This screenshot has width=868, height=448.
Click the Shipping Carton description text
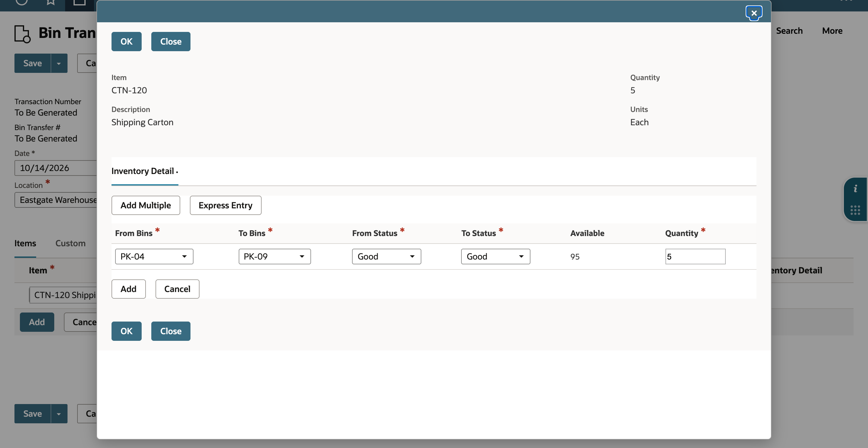click(142, 122)
